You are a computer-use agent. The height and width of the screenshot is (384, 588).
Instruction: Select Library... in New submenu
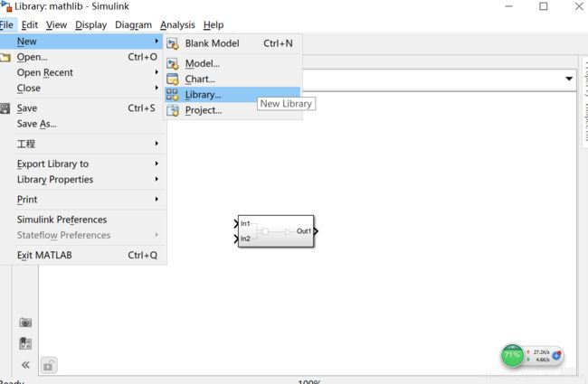click(x=232, y=94)
